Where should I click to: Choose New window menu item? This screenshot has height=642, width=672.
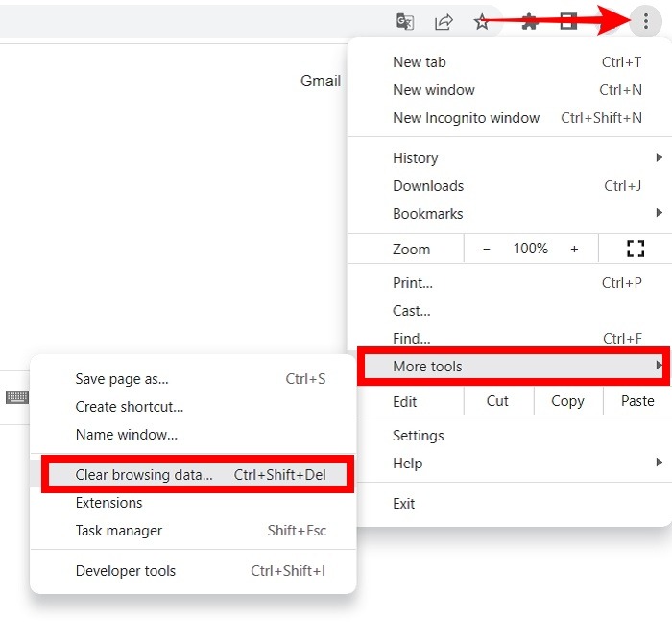(x=510, y=90)
